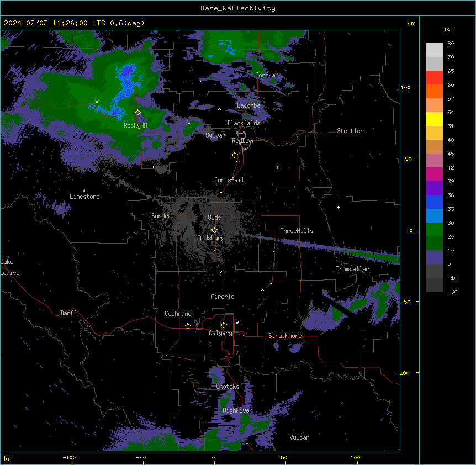The image size is (476, 465).
Task: Click the Vulcan label
Action: (299, 437)
